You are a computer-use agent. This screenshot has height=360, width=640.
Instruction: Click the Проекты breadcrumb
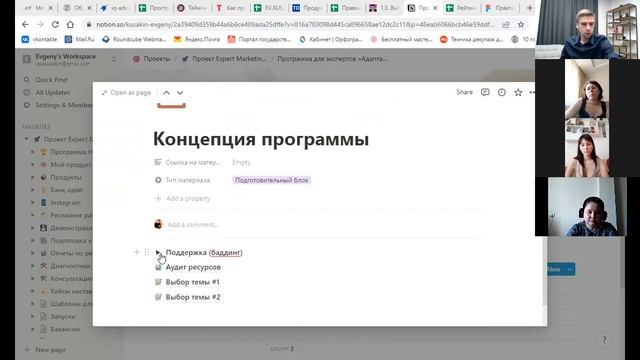click(152, 59)
